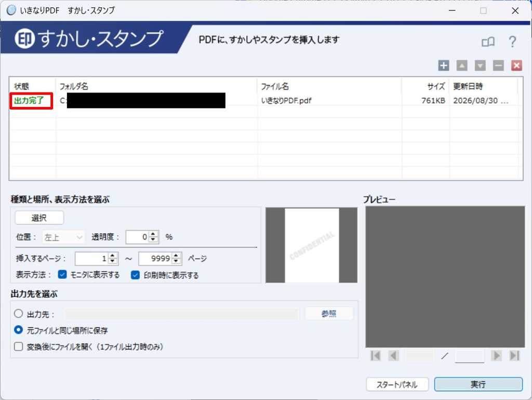Go to first preview page
The width and height of the screenshot is (532, 400).
tap(376, 355)
